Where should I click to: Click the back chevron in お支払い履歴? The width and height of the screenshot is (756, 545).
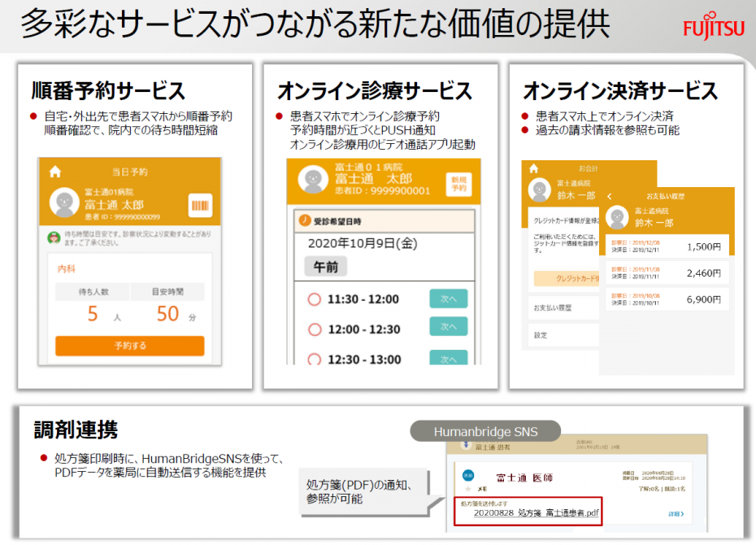click(610, 196)
